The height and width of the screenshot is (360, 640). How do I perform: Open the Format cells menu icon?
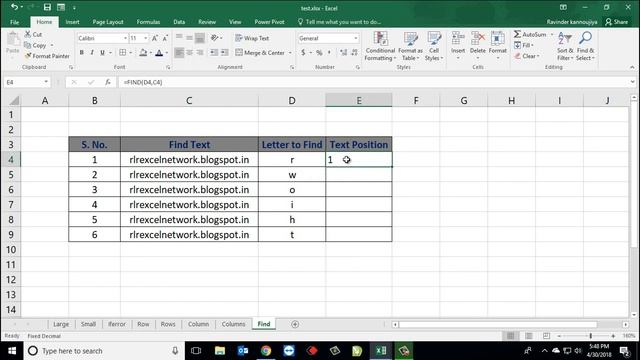click(498, 38)
